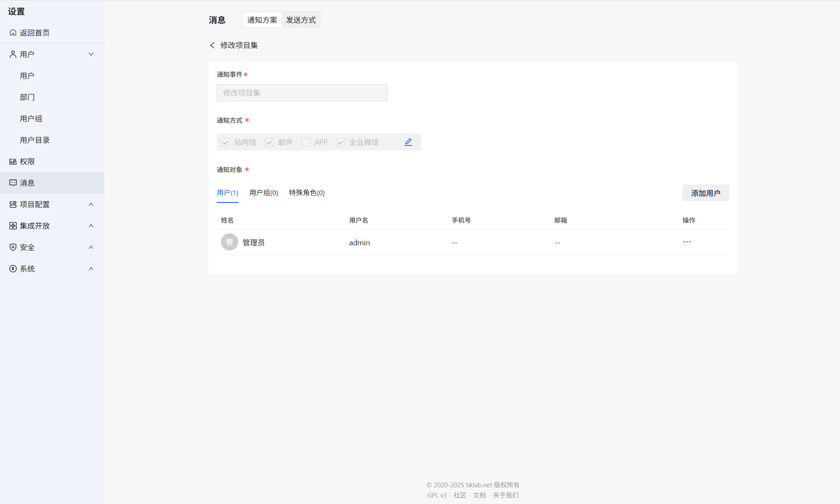Click the home icon beside 返回首页
840x504 pixels.
click(13, 33)
